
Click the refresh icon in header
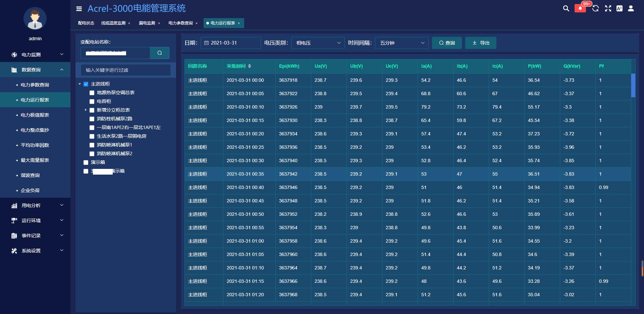tap(595, 9)
